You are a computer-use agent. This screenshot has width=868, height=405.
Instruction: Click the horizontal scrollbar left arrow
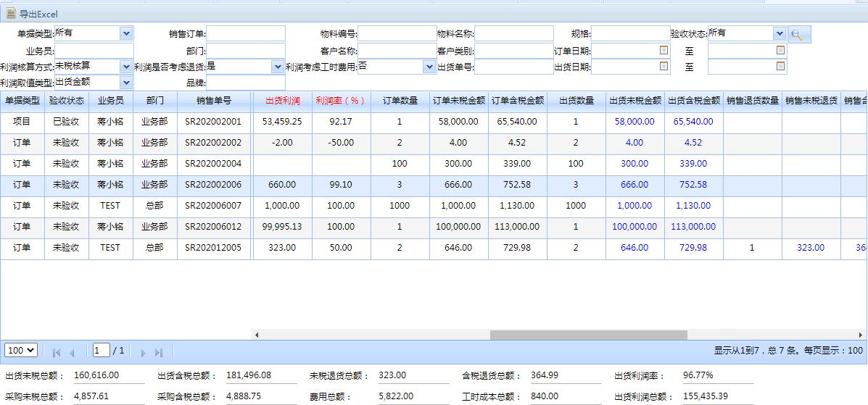[x=256, y=335]
